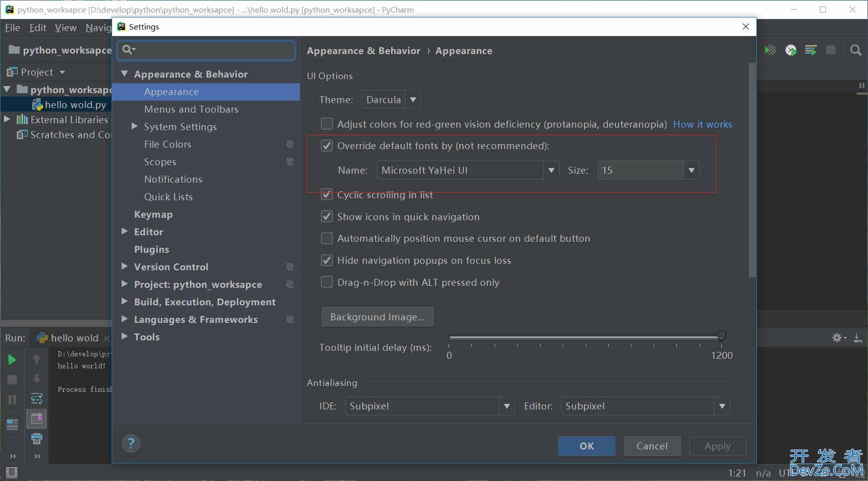Image resolution: width=868 pixels, height=481 pixels.
Task: Click the Run with Coverage toolbar icon
Action: pyautogui.click(x=770, y=50)
